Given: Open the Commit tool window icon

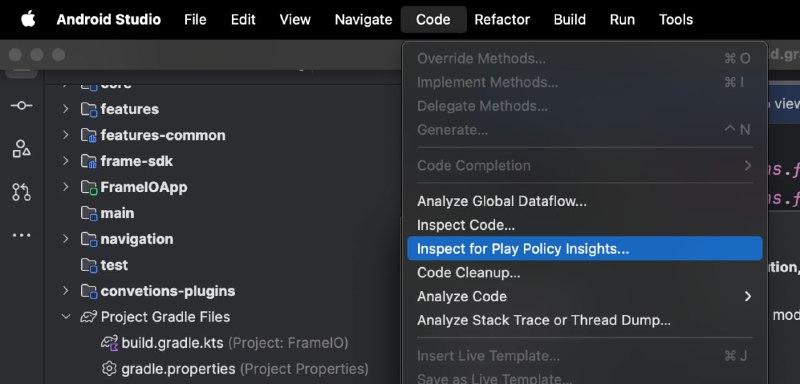Looking at the screenshot, I should click(x=21, y=106).
